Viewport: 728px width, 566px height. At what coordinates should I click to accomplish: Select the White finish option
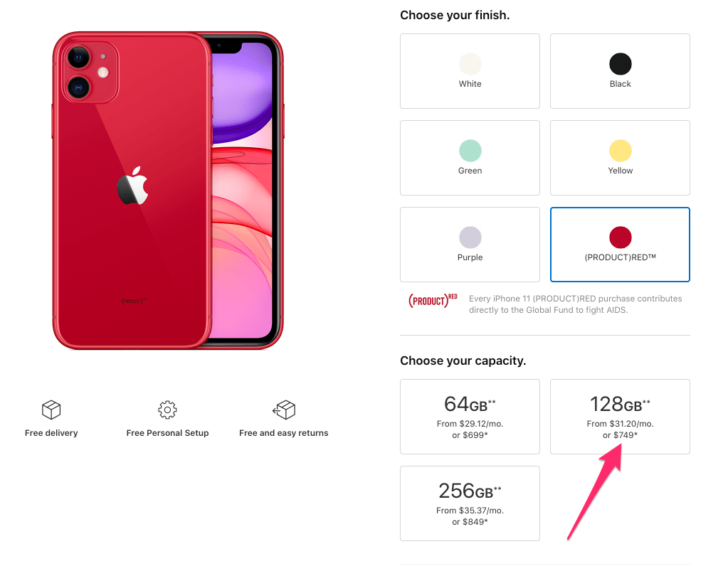pos(470,71)
